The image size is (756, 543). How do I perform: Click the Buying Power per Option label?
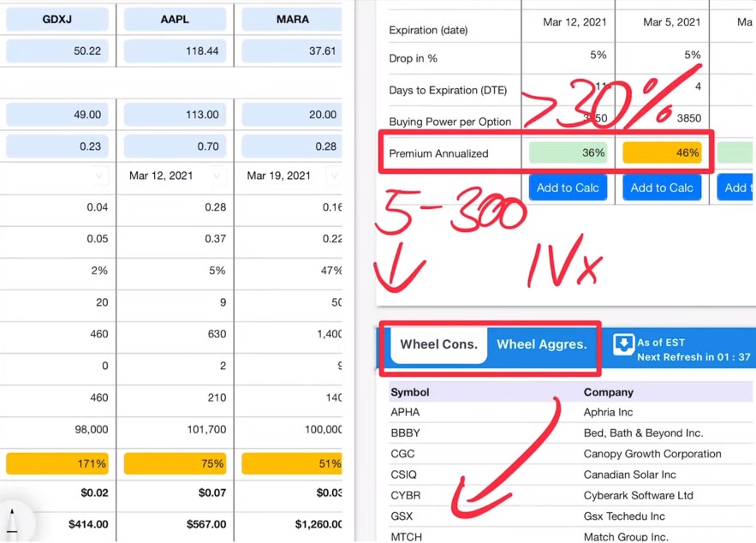pyautogui.click(x=449, y=122)
